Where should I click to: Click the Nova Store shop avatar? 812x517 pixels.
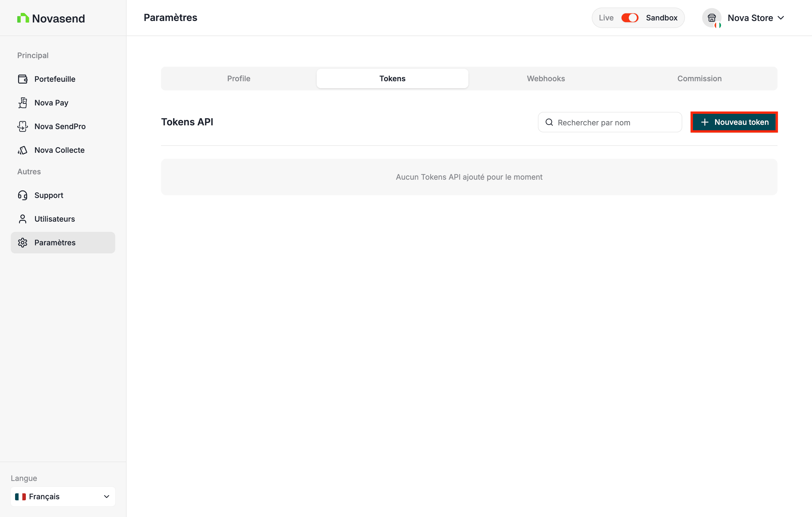(x=712, y=18)
